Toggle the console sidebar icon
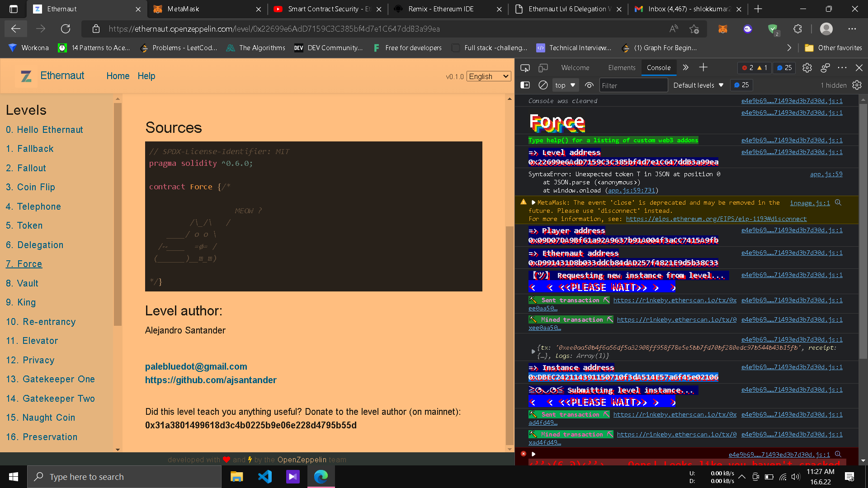868x488 pixels. pyautogui.click(x=525, y=85)
